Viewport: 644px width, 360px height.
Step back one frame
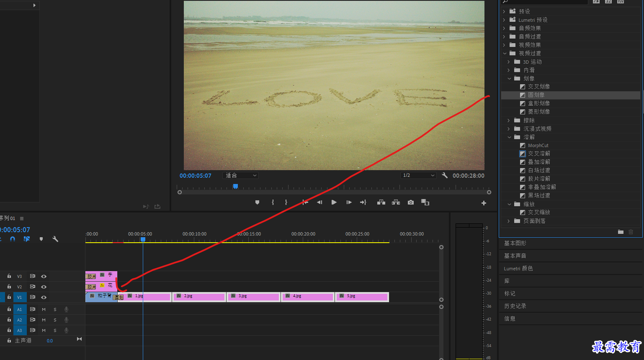coord(319,202)
